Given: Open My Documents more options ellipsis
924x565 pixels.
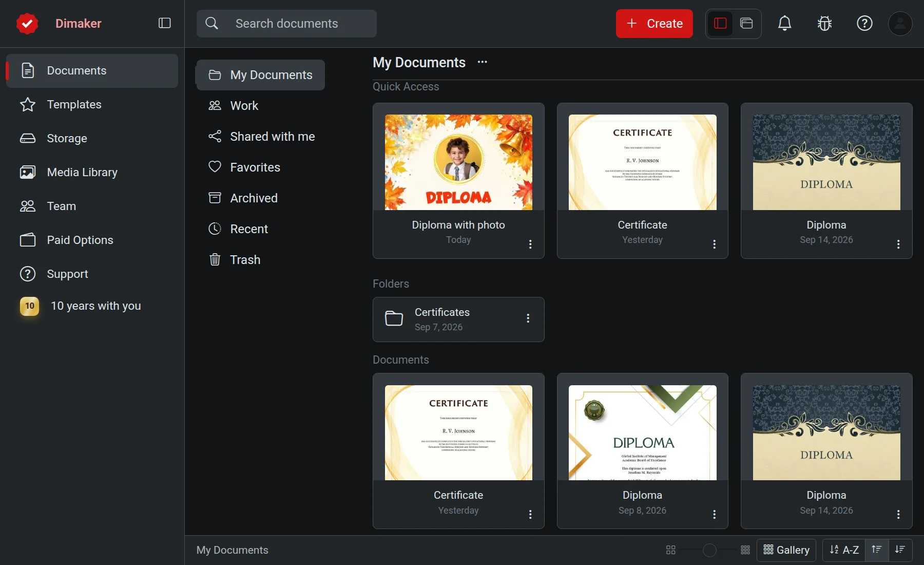Looking at the screenshot, I should (x=482, y=62).
